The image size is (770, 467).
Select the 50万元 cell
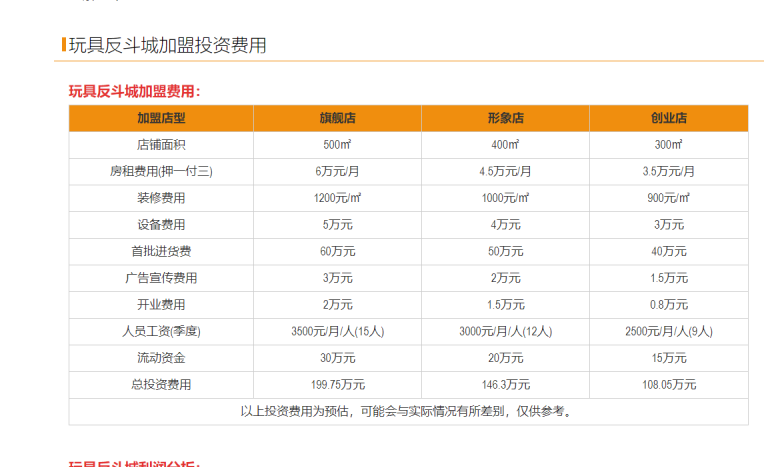[x=505, y=251]
